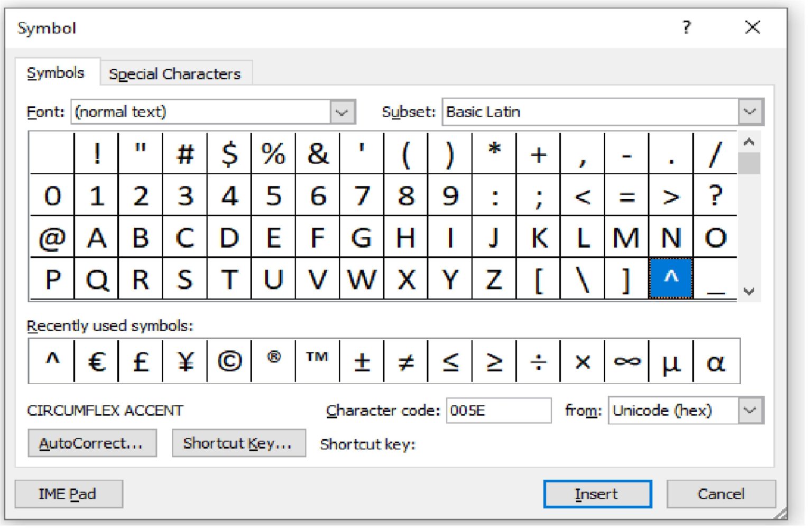Screen dimensions: 812x529
Task: Click the symbol grid scrollbar down arrow
Action: point(749,291)
